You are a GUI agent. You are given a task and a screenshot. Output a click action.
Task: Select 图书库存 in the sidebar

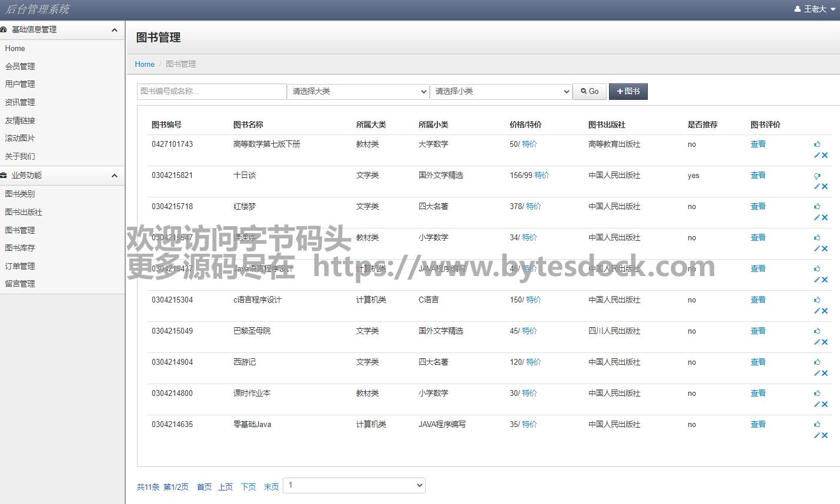[21, 248]
